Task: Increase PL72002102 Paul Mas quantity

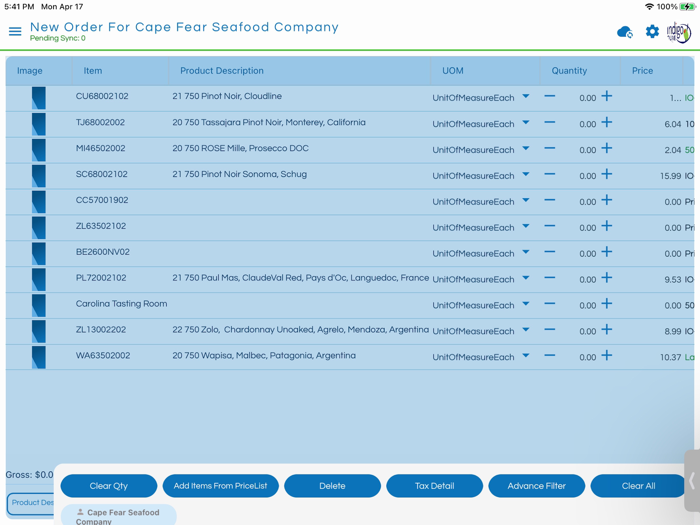Action: (607, 277)
